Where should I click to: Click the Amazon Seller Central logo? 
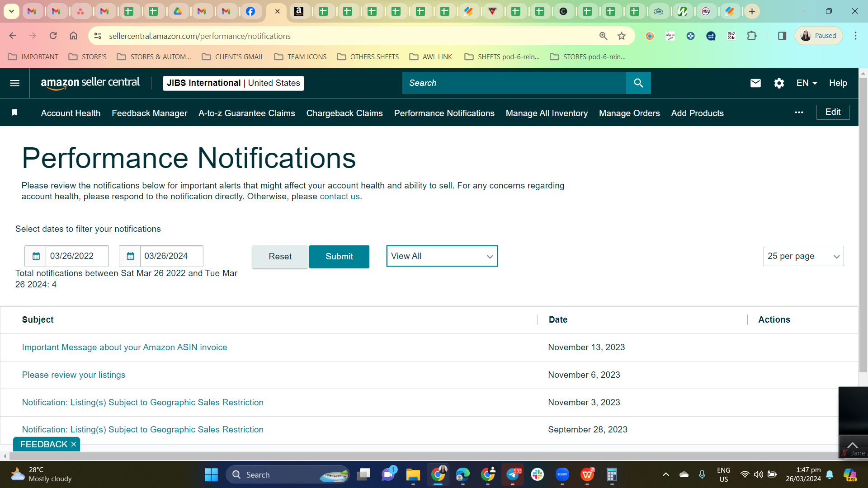pyautogui.click(x=90, y=83)
